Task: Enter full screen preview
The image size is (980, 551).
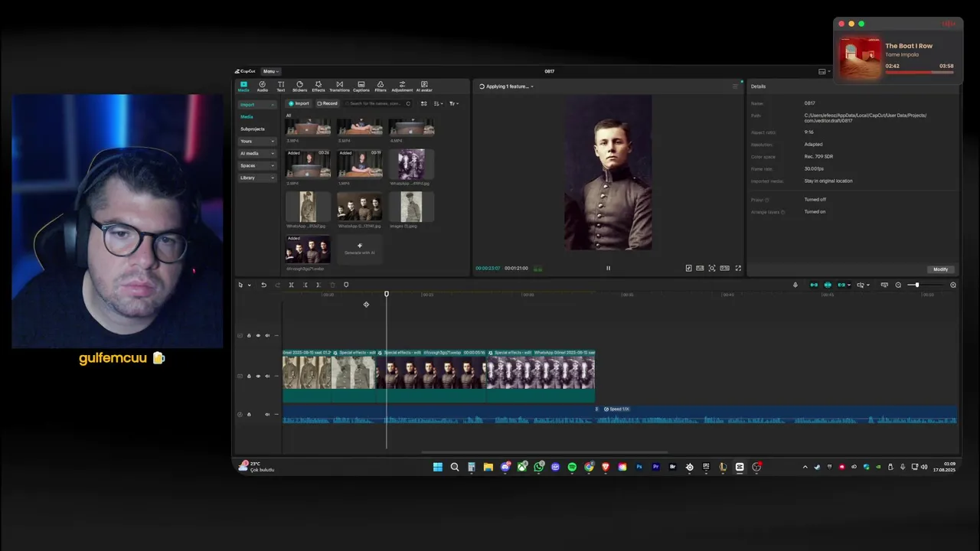Action: point(738,268)
